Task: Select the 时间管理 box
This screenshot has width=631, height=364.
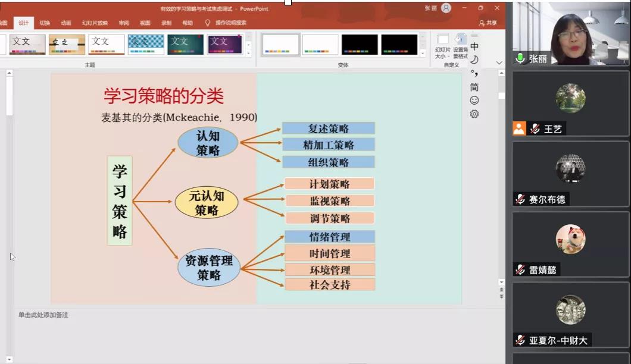Action: tap(330, 253)
